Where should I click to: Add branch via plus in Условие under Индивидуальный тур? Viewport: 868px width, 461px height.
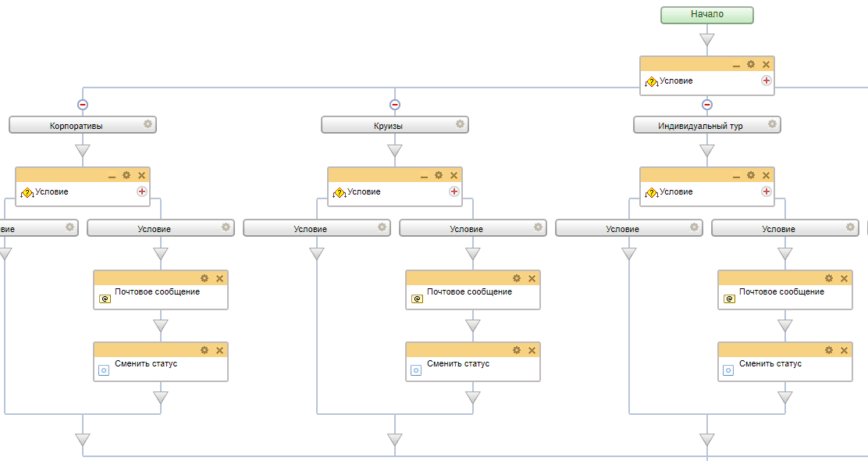tap(767, 191)
